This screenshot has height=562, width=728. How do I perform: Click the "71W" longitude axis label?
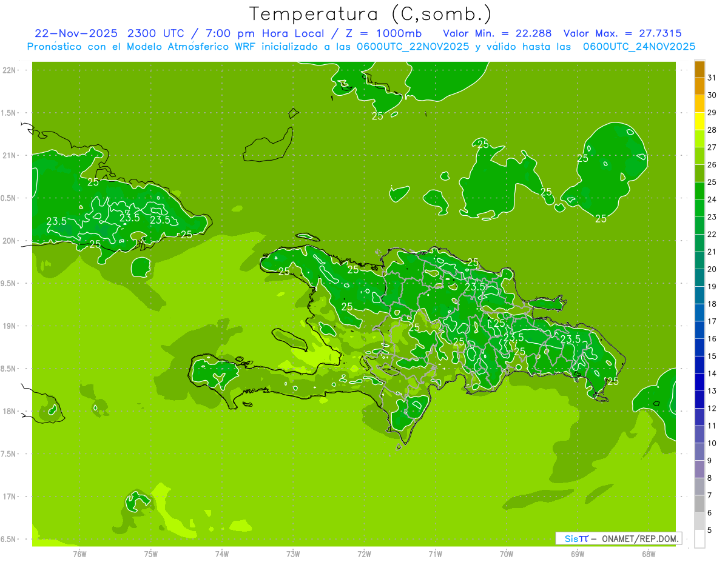tap(435, 554)
